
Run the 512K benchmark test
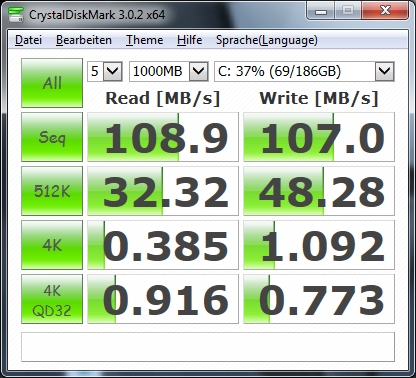point(52,191)
